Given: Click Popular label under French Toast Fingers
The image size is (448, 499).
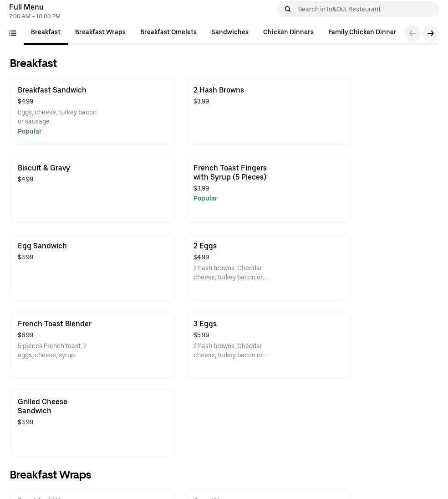Looking at the screenshot, I should (205, 198).
